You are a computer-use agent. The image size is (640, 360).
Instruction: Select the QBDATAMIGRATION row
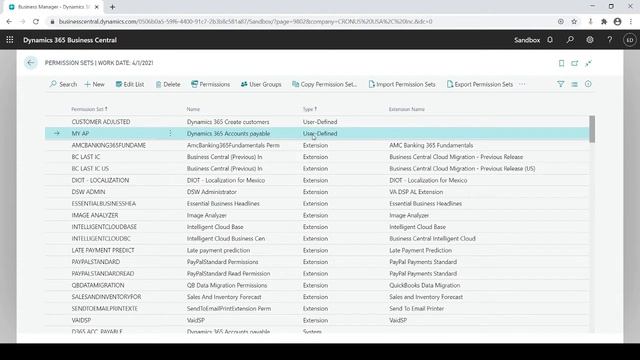[x=317, y=285]
